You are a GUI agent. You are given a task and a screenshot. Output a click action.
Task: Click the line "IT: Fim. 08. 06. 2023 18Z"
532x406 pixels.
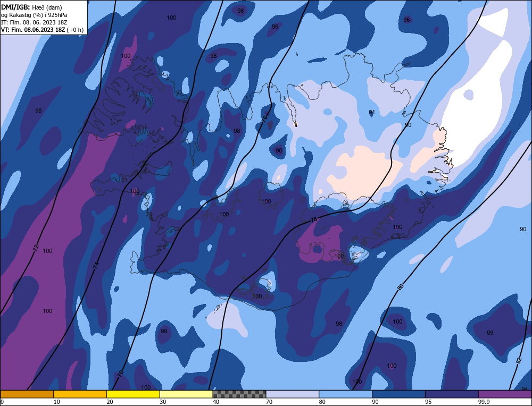click(x=34, y=22)
